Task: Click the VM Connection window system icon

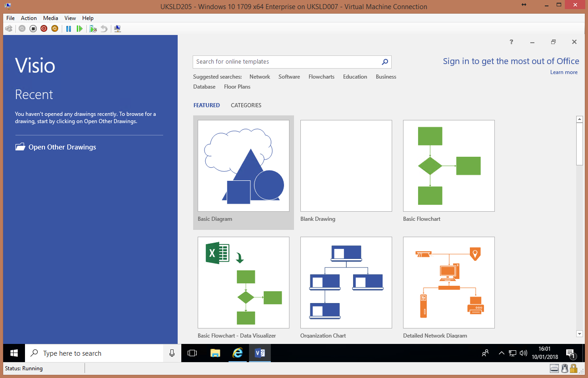Action: click(8, 7)
